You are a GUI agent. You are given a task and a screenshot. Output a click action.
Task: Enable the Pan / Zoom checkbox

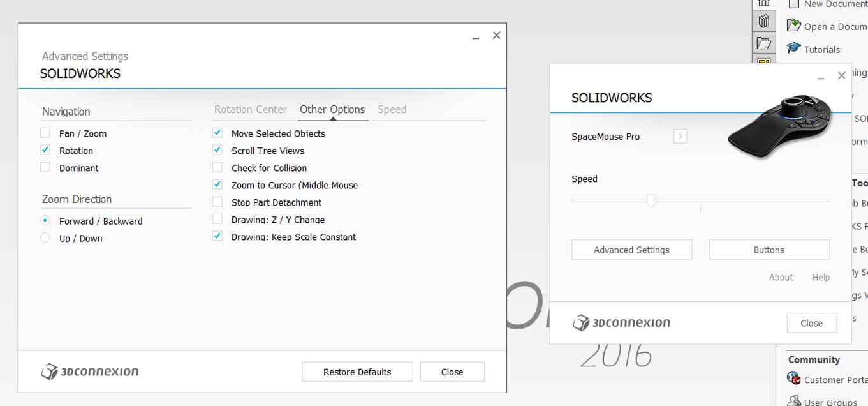click(45, 133)
